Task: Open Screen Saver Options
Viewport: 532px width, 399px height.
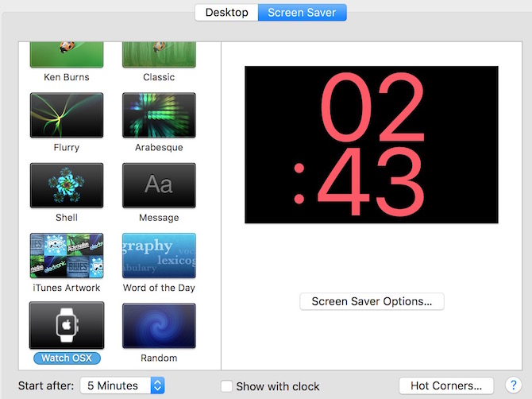Action: point(372,301)
